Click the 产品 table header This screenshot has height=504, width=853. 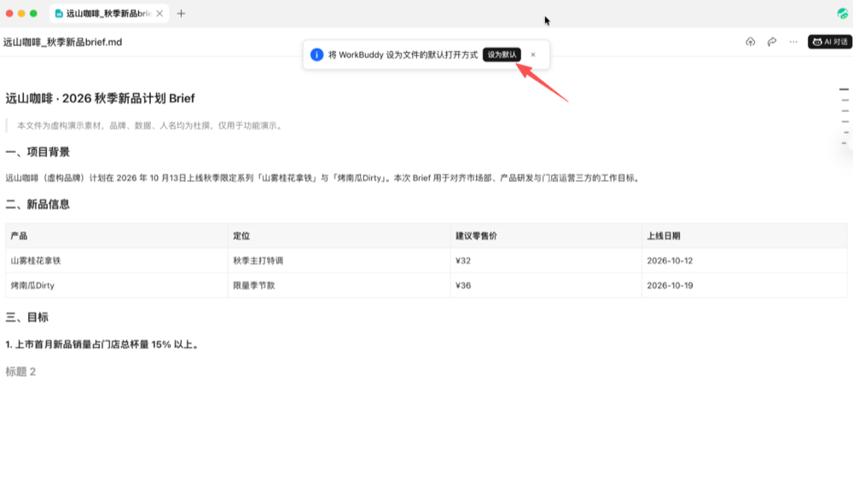(x=116, y=235)
